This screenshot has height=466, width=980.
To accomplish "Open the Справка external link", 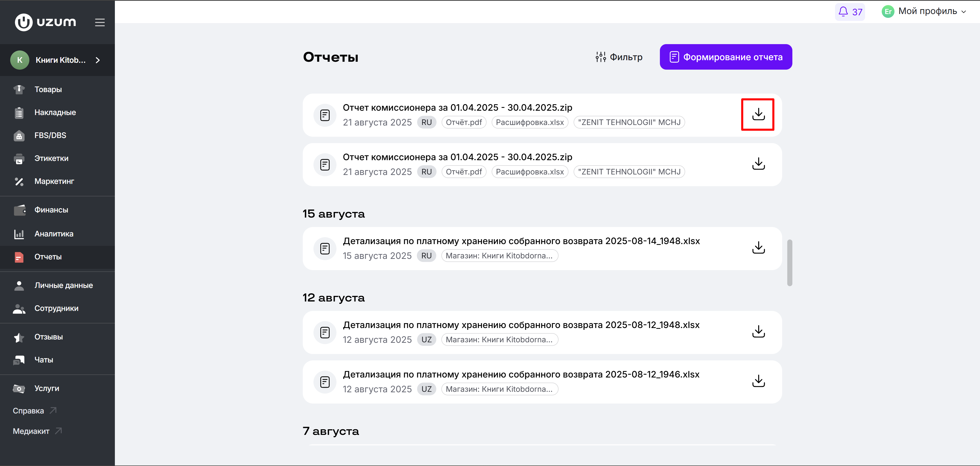I will point(35,410).
